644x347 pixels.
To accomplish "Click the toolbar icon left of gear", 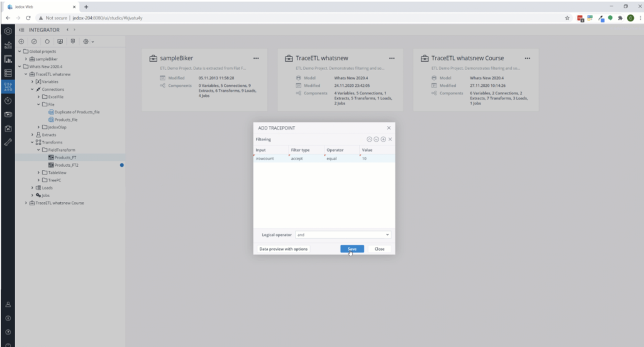I will pyautogui.click(x=73, y=42).
